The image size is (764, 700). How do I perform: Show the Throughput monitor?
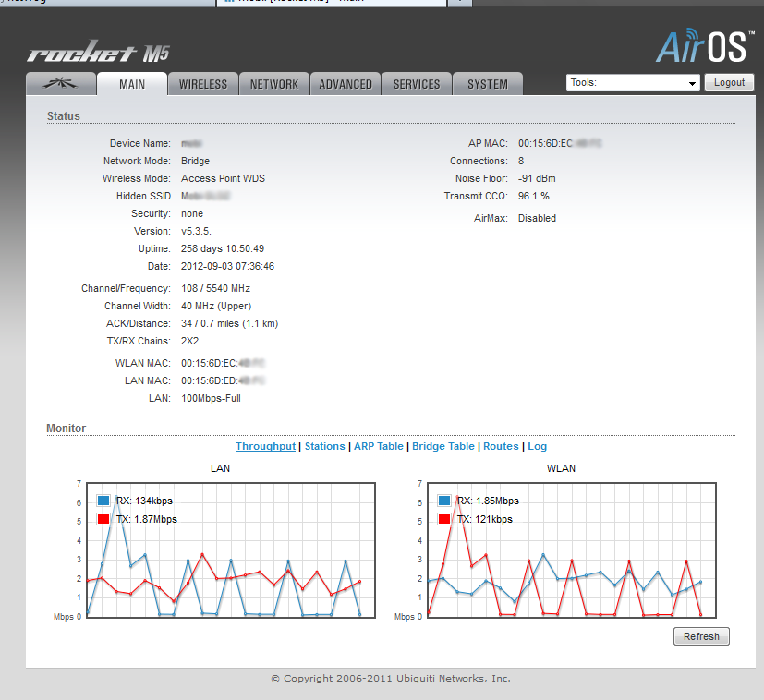265,446
